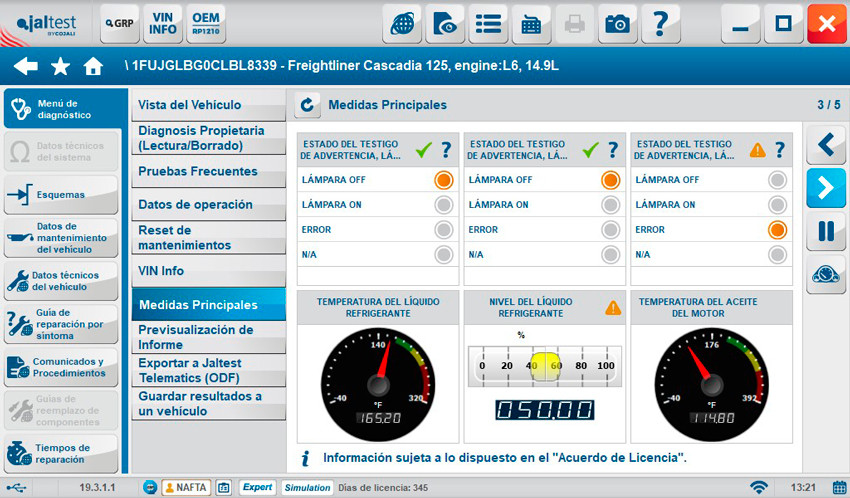Click the help icon on the first warning lamp panel
The width and height of the screenshot is (850, 498).
446,150
